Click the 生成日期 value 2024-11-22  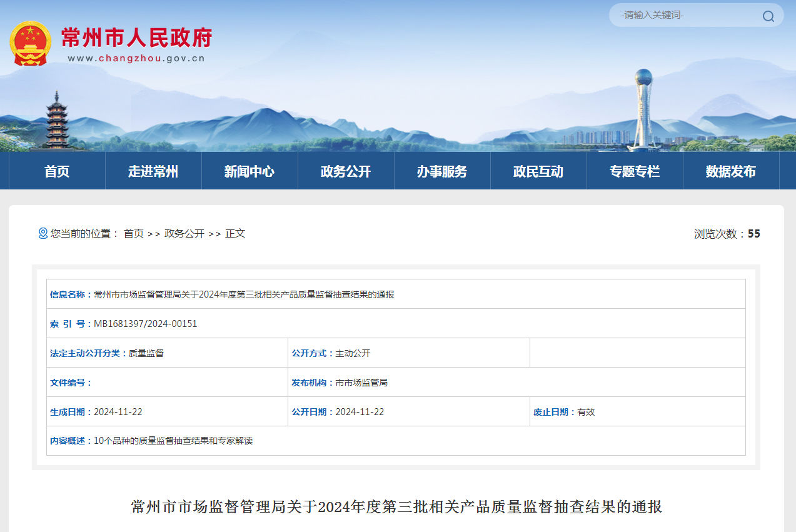click(118, 412)
